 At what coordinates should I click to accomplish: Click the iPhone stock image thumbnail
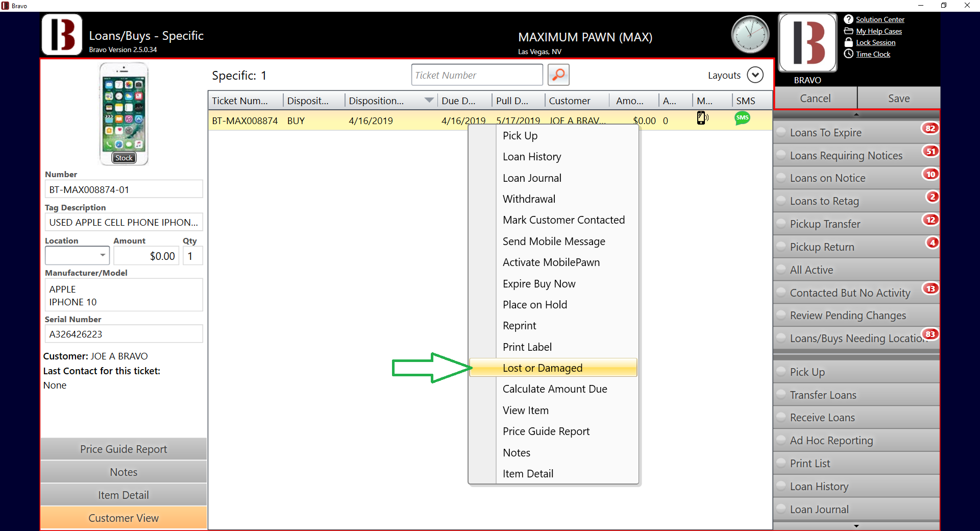coord(124,113)
